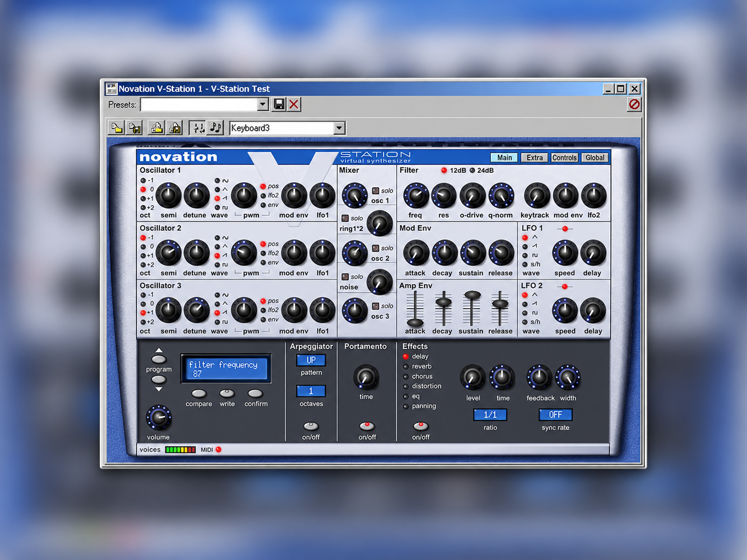Save the current preset with the floppy disk icon
This screenshot has width=747, height=560.
279,105
